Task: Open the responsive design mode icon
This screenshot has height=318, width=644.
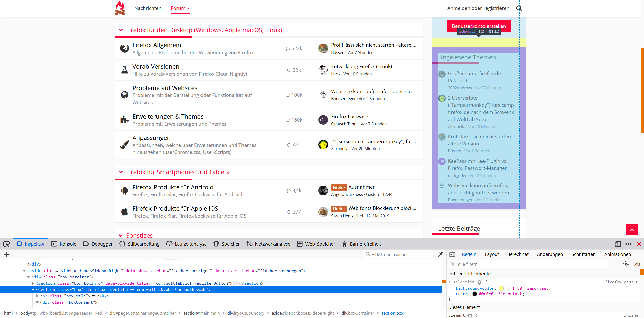Action: (618, 244)
